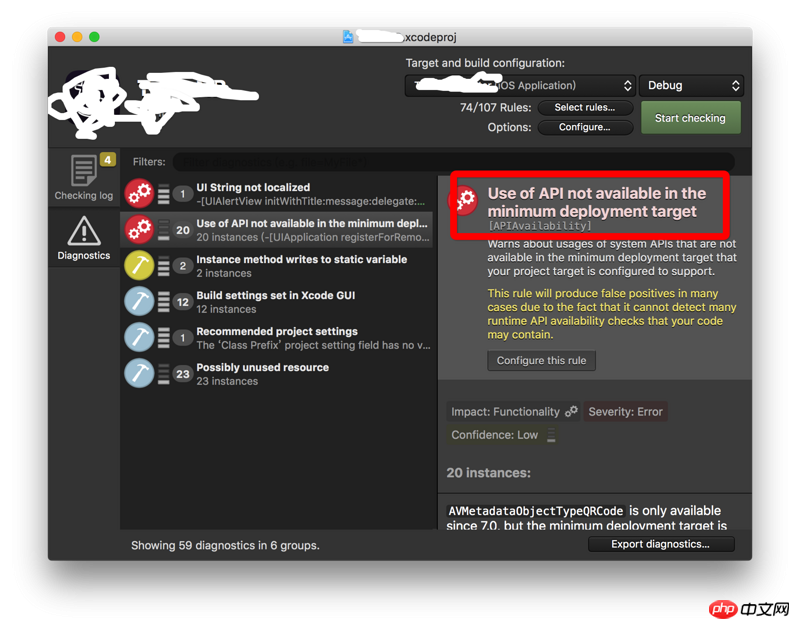Select Use of API not available diagnostic row
Screen dimensions: 800x629
[277, 230]
